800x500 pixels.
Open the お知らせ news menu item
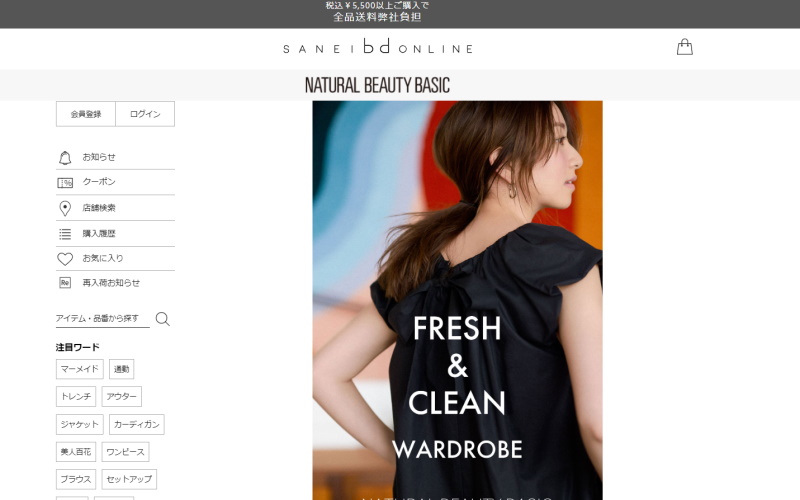(99, 157)
